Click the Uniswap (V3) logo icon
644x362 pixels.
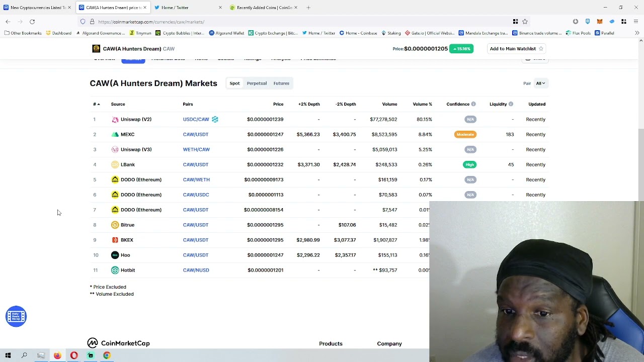pos(115,149)
